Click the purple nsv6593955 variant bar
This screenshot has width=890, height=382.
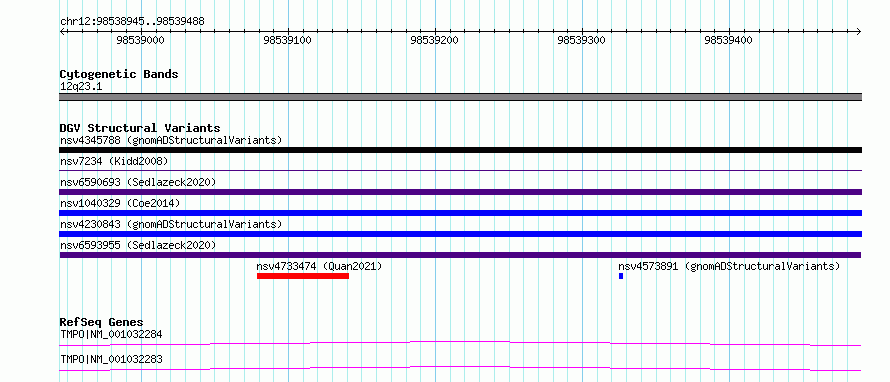[x=461, y=255]
